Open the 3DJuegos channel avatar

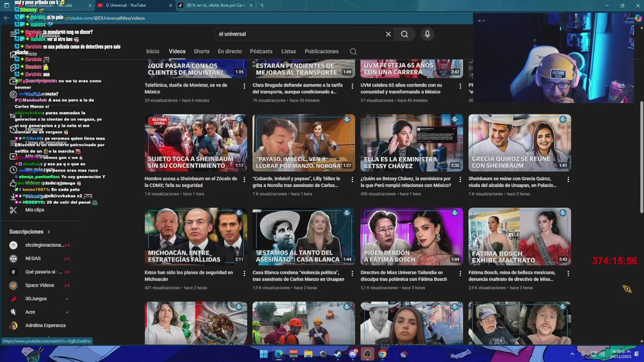pyautogui.click(x=14, y=299)
